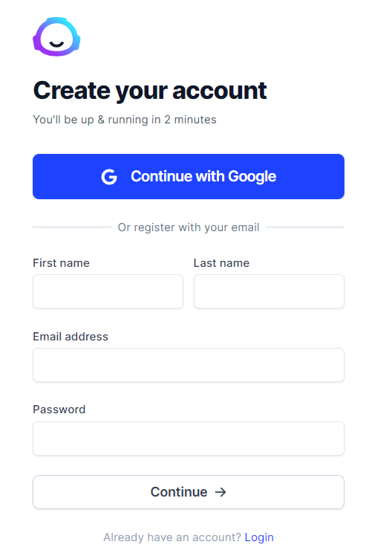The width and height of the screenshot is (392, 556).
Task: Click the divider line left of 'Or register'
Action: point(72,227)
